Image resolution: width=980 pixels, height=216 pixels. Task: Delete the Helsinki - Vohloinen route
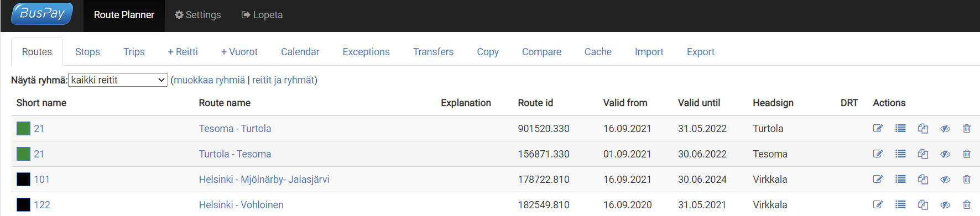967,205
